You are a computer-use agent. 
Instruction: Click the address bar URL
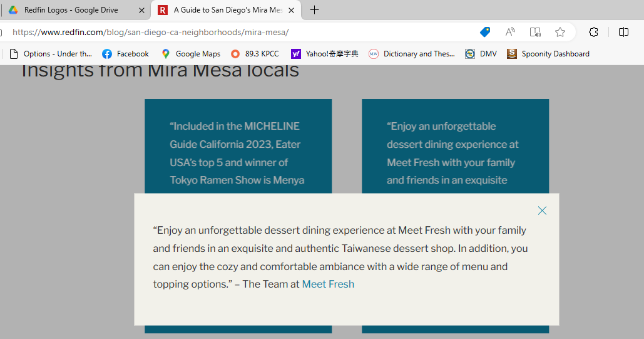[x=150, y=32]
